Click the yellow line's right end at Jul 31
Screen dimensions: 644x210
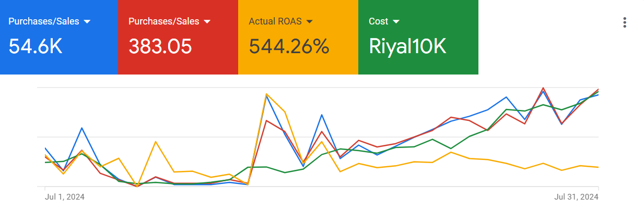click(x=598, y=167)
